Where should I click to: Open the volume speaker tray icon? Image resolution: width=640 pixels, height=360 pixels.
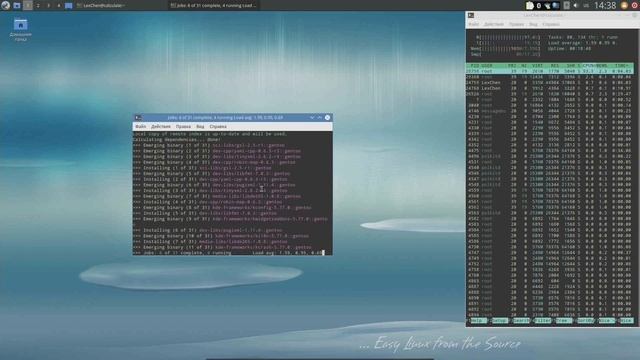(x=576, y=5)
